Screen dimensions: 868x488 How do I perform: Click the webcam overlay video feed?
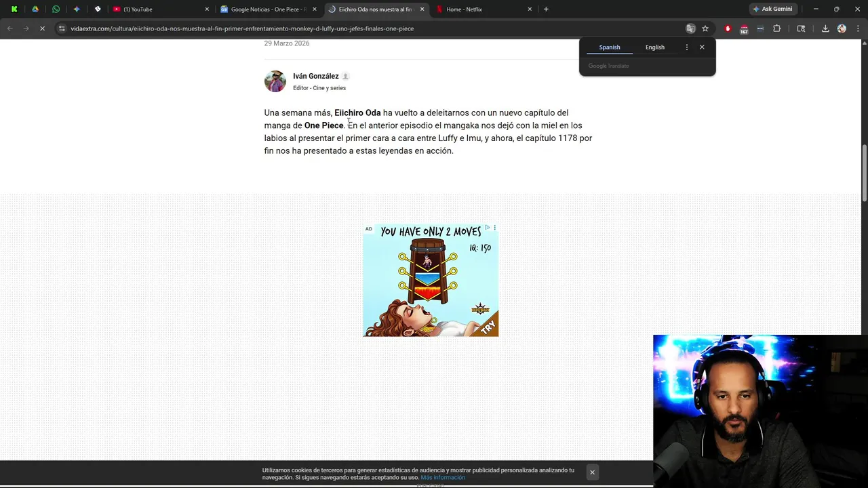click(760, 411)
